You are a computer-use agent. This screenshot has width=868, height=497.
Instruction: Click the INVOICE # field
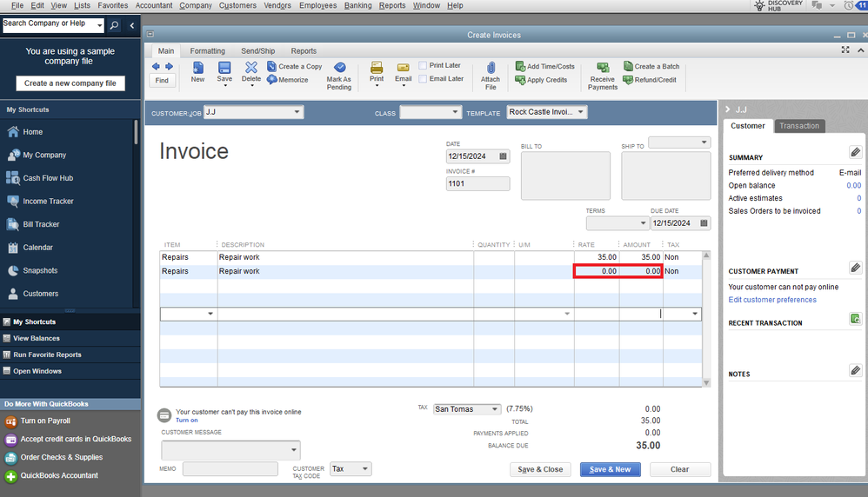[477, 184]
